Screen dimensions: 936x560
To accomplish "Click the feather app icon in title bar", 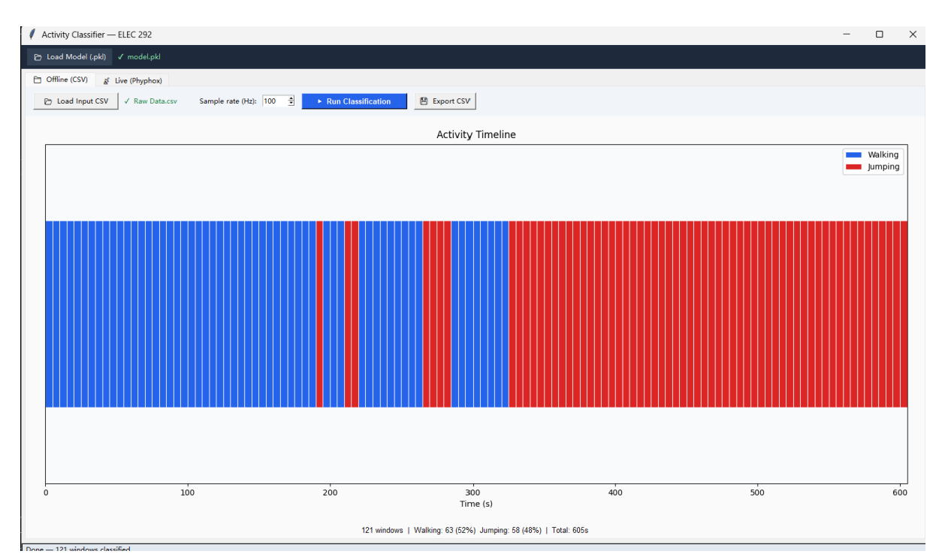I will coord(32,35).
